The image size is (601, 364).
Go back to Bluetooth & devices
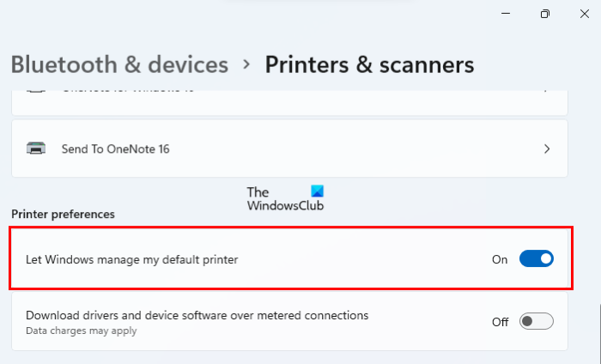pos(119,64)
